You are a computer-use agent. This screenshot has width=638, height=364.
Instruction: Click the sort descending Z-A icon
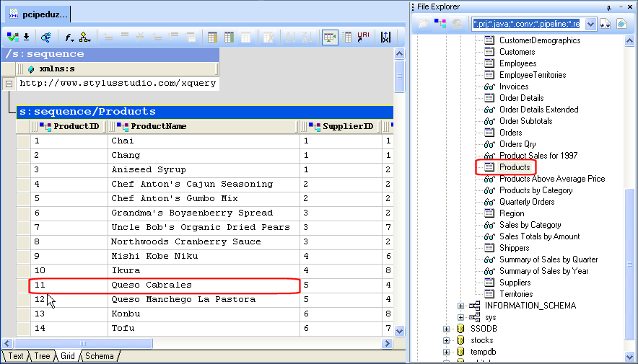pyautogui.click(x=307, y=37)
